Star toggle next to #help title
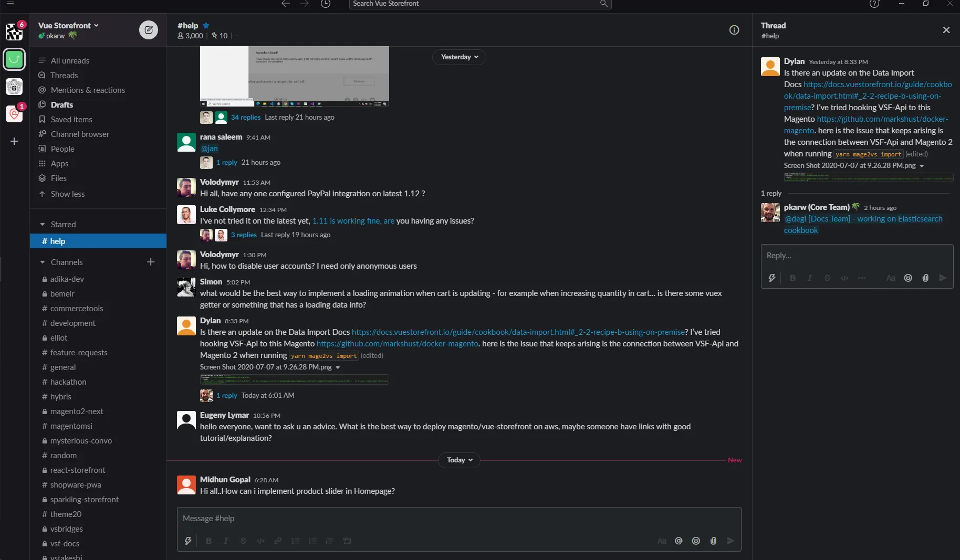Screen dimensions: 960x560 tap(206, 25)
